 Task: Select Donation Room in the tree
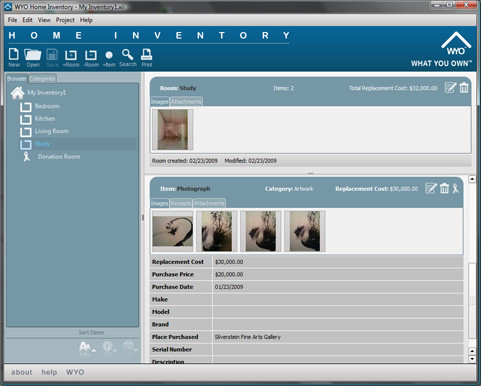59,157
